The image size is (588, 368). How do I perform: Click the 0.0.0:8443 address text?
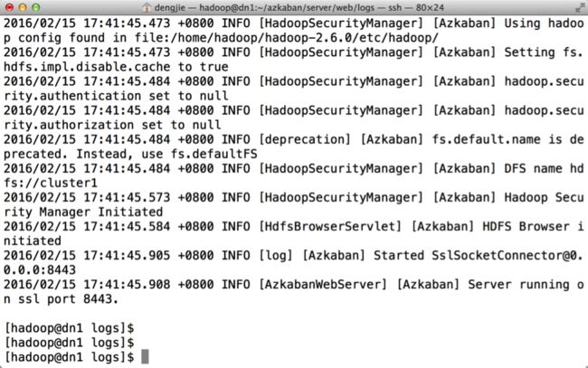[x=40, y=269]
